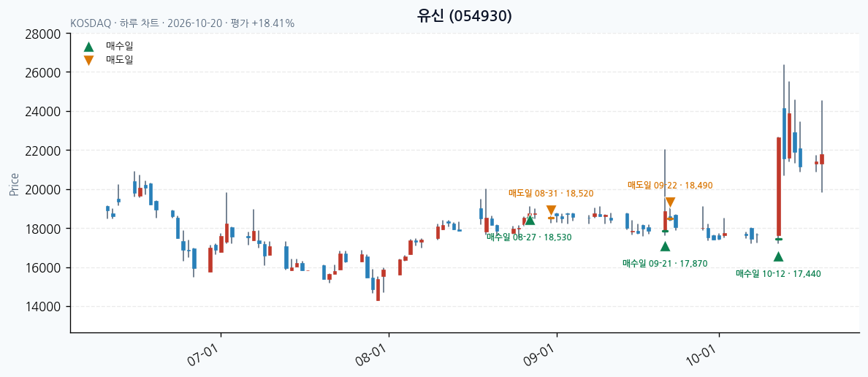Viewport: 868px width, 377px height.
Task: Click the orange 매도일 legend triangle icon
Action: pos(88,61)
